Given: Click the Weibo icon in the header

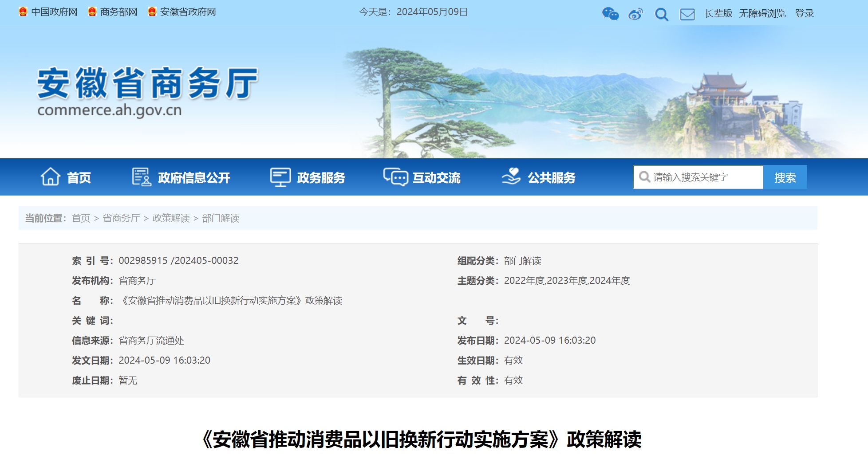Looking at the screenshot, I should pos(635,14).
